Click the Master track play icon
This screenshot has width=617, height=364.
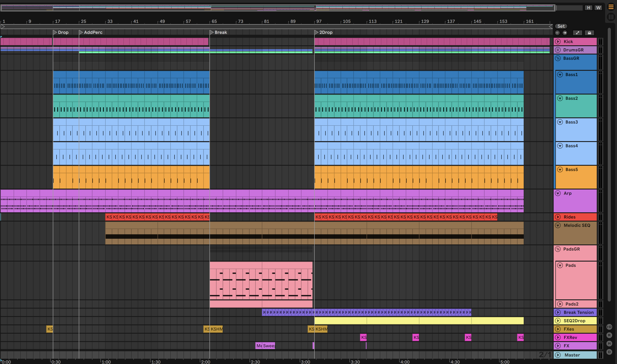pos(558,355)
